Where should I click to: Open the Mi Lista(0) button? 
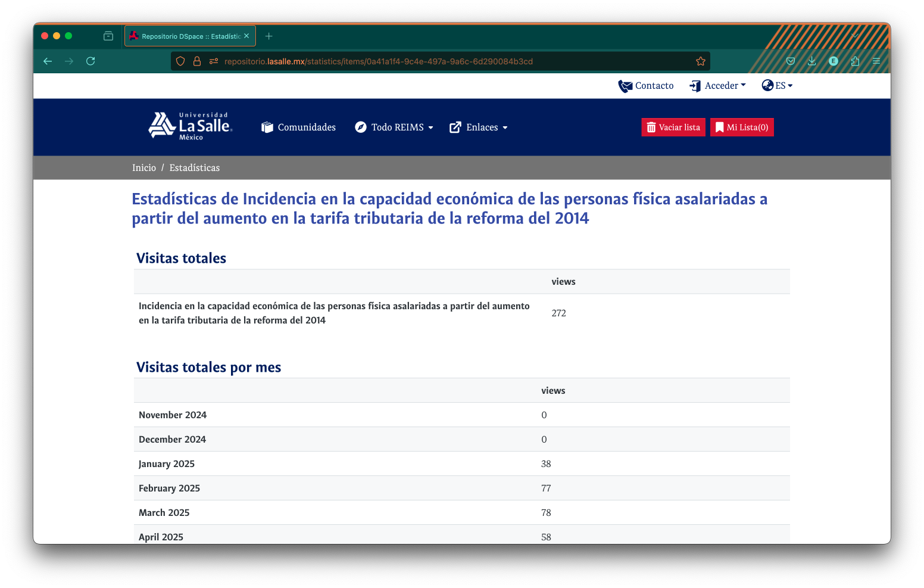tap(742, 127)
